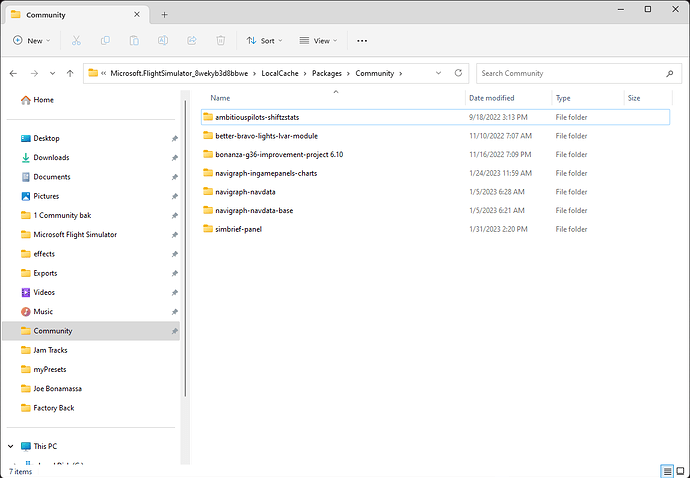Open the Sort dropdown menu
This screenshot has width=690, height=478.
pos(266,41)
